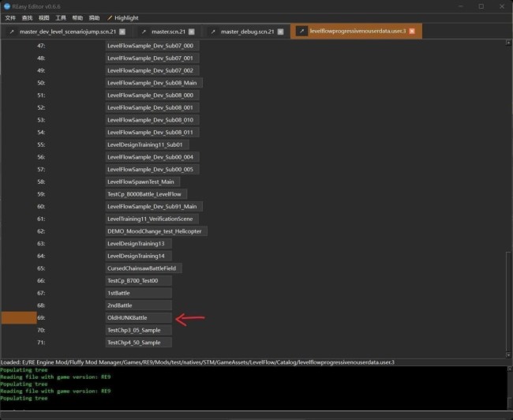Open the 文件 menu

(x=10, y=18)
